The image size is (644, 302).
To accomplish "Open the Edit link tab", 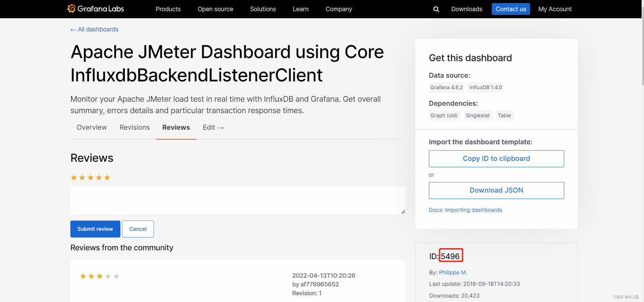I will (213, 127).
